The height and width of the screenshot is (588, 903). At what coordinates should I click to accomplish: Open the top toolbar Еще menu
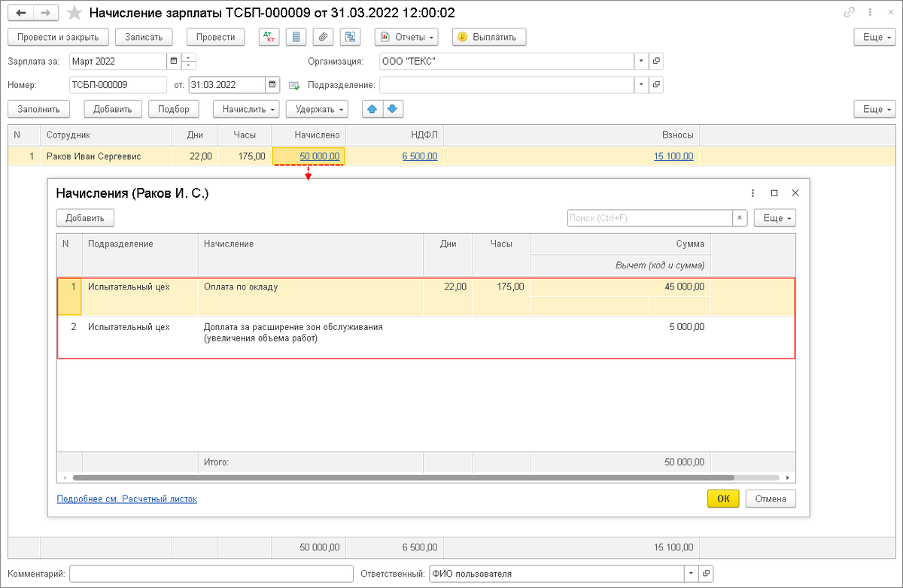(x=875, y=37)
